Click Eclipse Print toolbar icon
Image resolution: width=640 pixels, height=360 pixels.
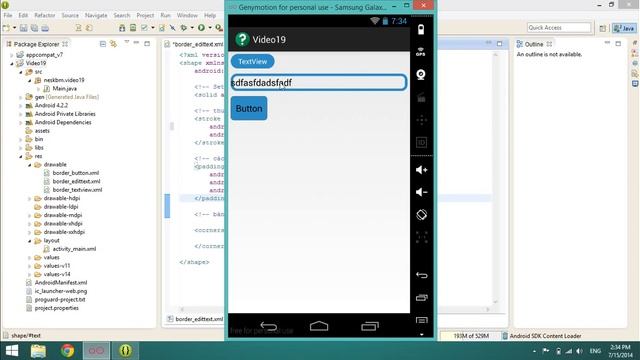pyautogui.click(x=45, y=28)
